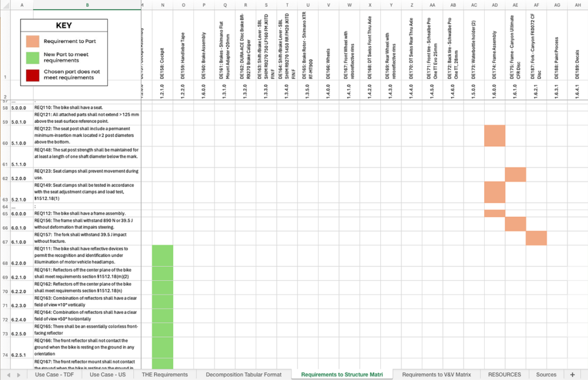Switch to the RESOURCES sheet
The width and height of the screenshot is (588, 380).
tap(504, 374)
